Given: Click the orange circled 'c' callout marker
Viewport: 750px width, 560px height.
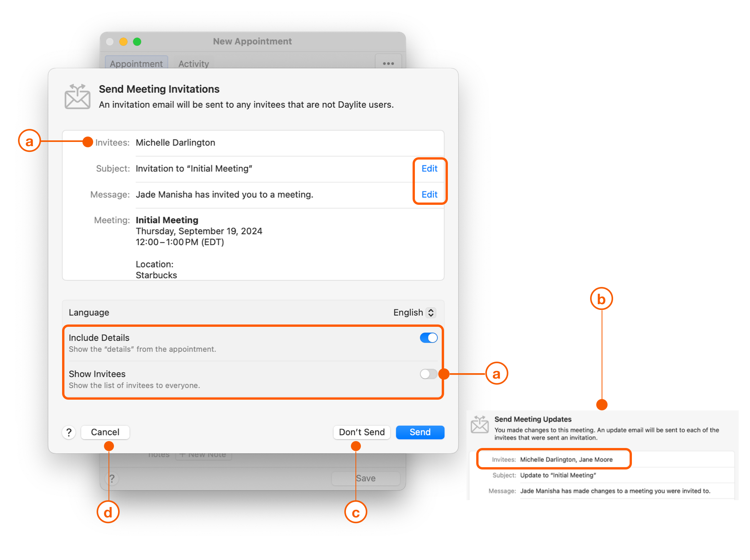Looking at the screenshot, I should [355, 512].
